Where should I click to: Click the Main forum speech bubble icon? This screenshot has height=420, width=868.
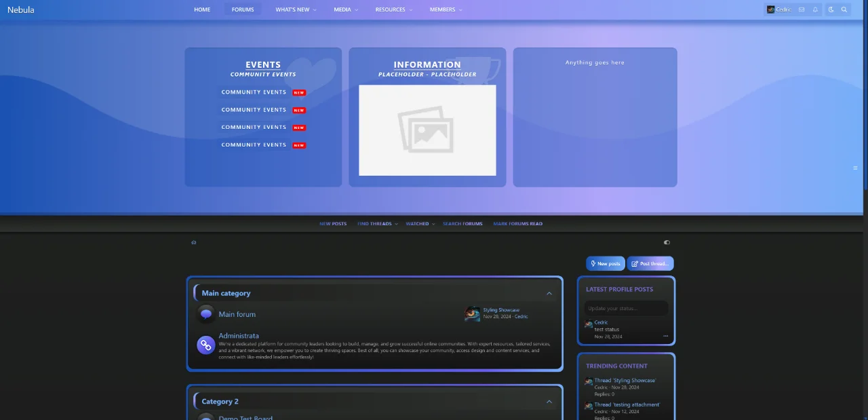(x=206, y=314)
